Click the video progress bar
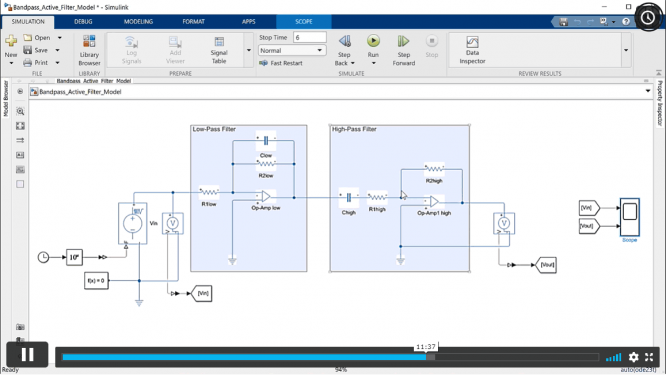666x375 pixels. point(330,357)
